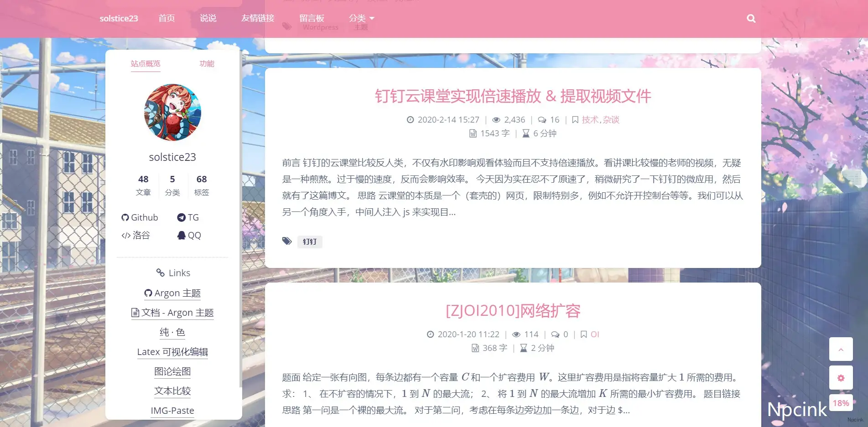Open the QQ contact link
Viewport: 868px width, 427px height.
(x=189, y=235)
